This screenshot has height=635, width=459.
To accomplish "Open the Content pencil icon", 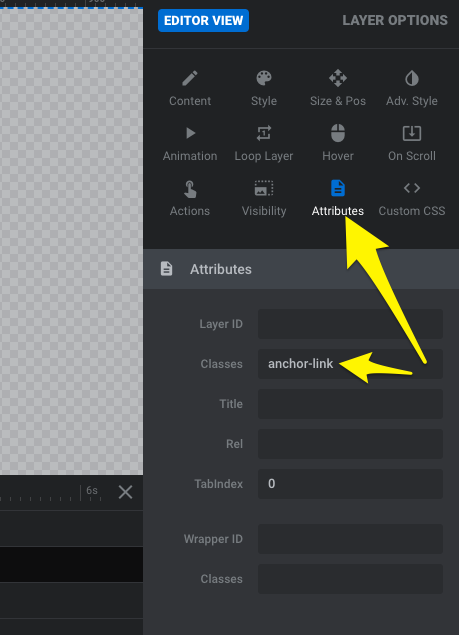I will (190, 78).
